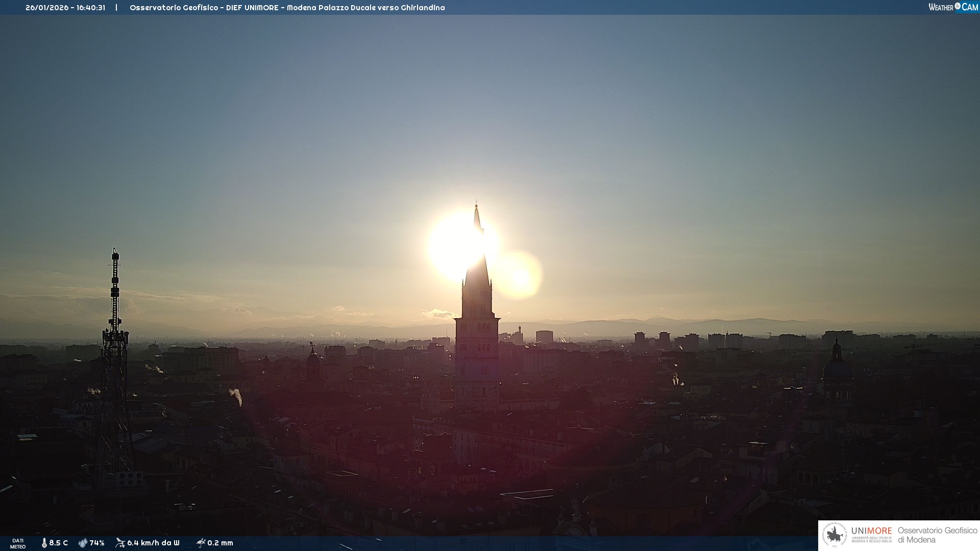Click the Osservatorio Geofisico di Modena text
The image size is (980, 551).
coord(937,535)
